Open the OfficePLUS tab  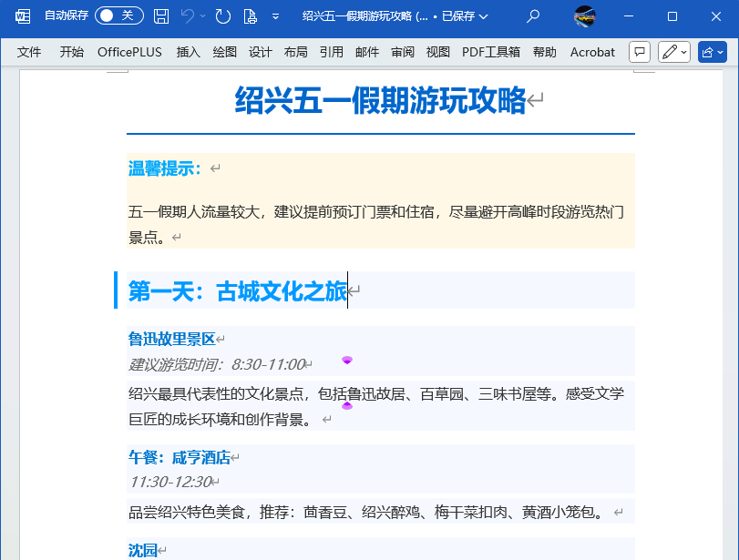[x=129, y=52]
